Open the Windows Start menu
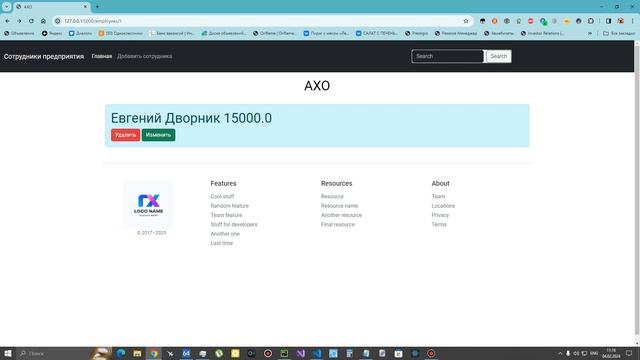 7,353
